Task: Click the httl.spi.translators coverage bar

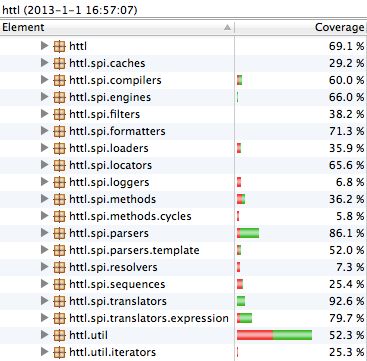Action: [x=241, y=301]
